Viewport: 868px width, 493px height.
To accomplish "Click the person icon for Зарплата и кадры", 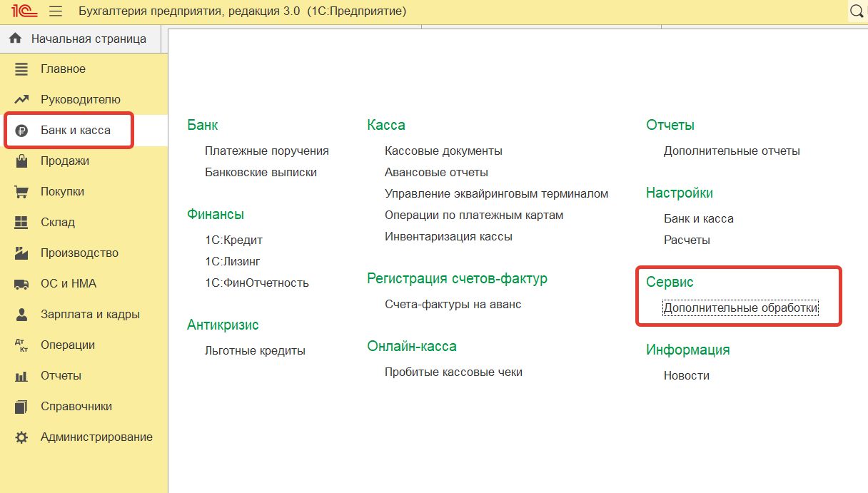I will (21, 314).
